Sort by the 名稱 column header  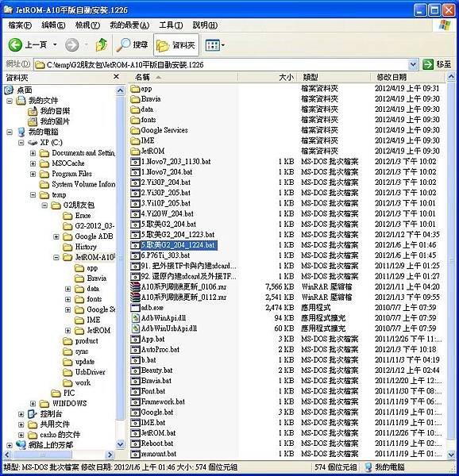183,77
